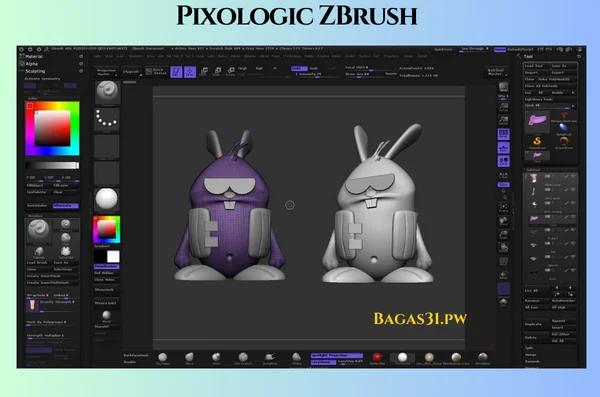Click gravity direction icon beside Gravity Strength
Screen dimensions: 600x397
pos(32,306)
